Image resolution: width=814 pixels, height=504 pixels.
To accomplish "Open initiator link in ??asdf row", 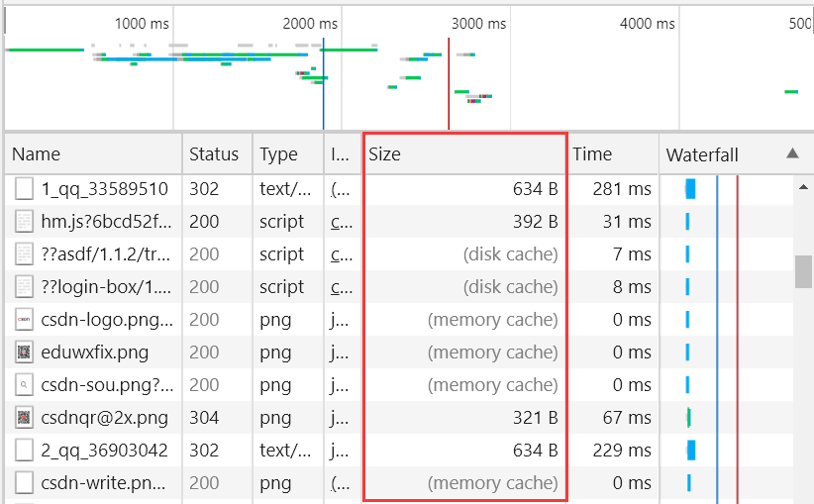I will click(x=342, y=254).
